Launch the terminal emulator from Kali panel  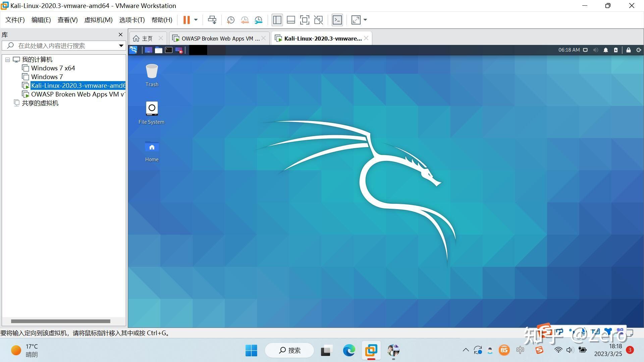168,50
